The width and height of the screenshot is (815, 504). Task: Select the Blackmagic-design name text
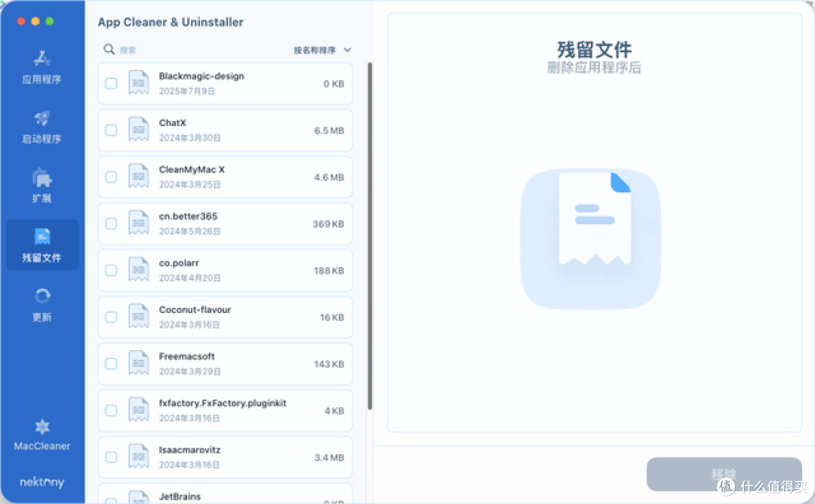201,76
